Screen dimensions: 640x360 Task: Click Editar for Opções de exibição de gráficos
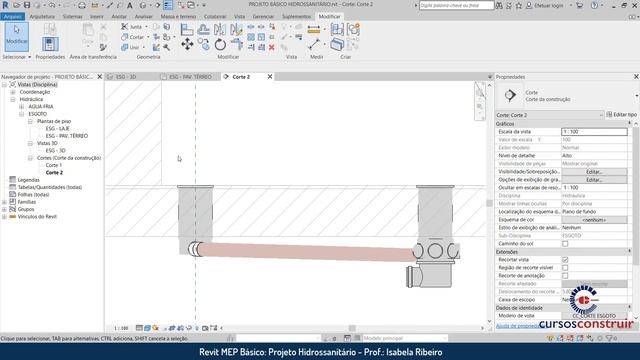click(x=594, y=180)
